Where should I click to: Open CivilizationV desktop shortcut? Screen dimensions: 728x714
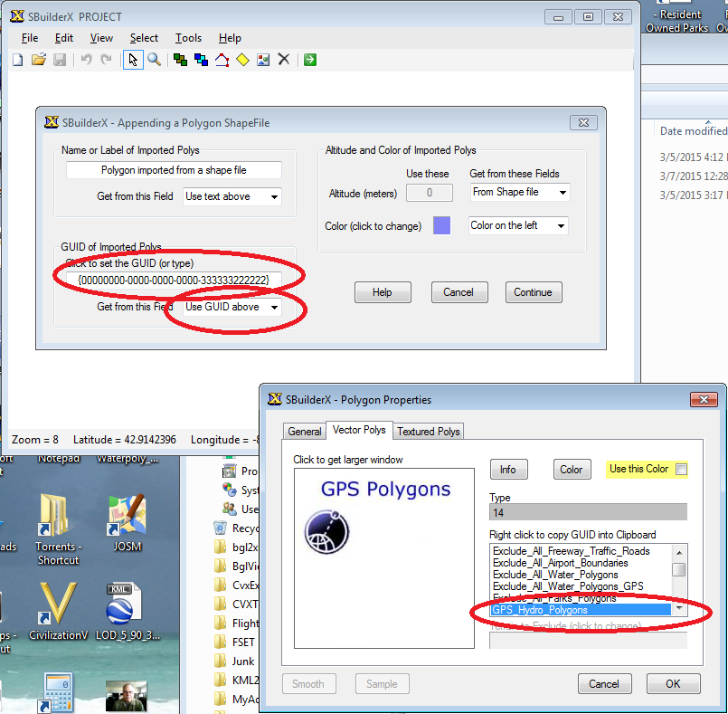pyautogui.click(x=58, y=611)
